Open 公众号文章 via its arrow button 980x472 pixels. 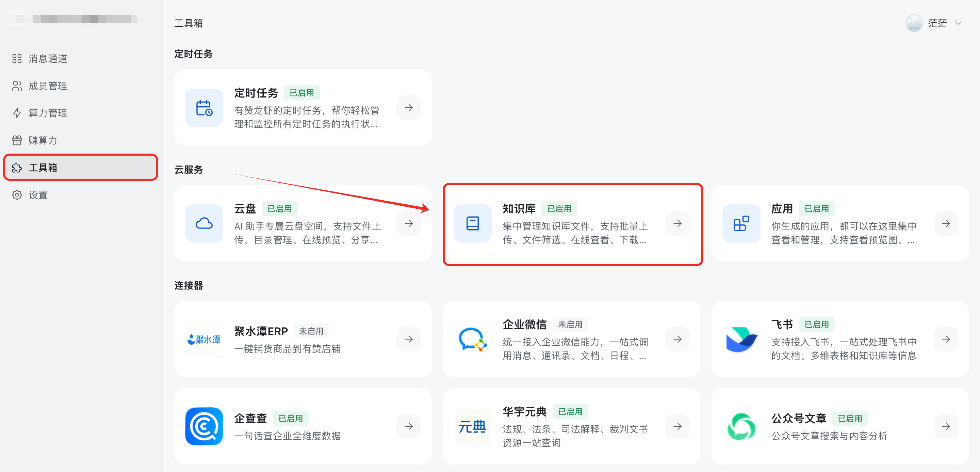[x=946, y=426]
